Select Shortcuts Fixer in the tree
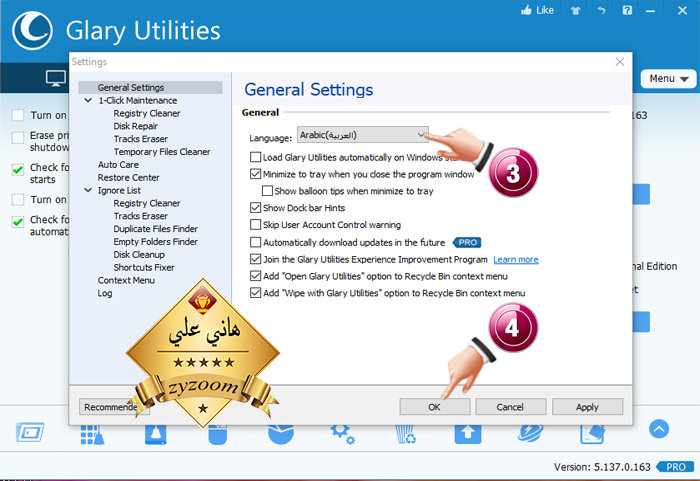The width and height of the screenshot is (700, 481). pos(144,268)
